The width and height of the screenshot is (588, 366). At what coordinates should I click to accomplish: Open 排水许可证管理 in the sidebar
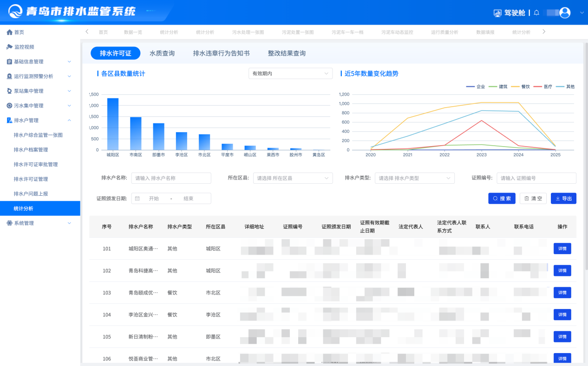(x=31, y=179)
